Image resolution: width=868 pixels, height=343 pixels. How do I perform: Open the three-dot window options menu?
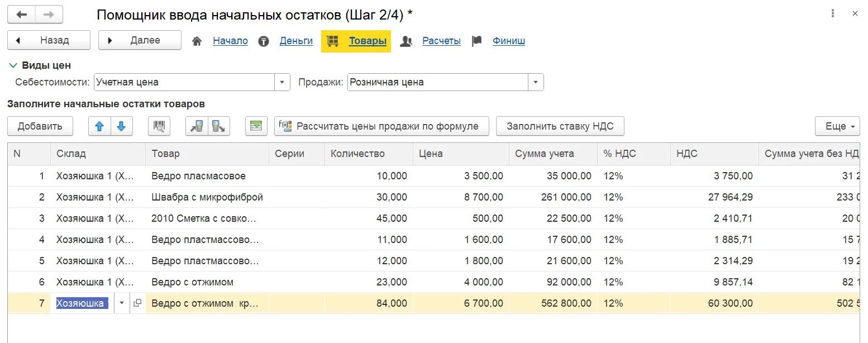(833, 14)
